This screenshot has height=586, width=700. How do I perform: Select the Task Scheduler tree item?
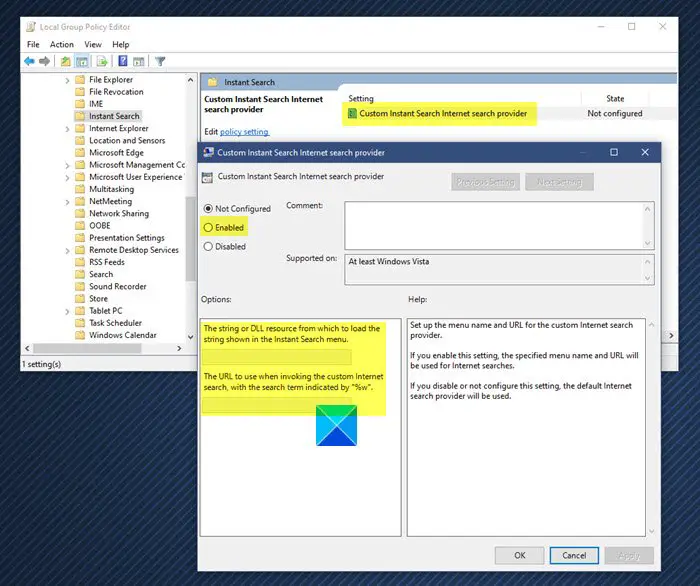[115, 323]
